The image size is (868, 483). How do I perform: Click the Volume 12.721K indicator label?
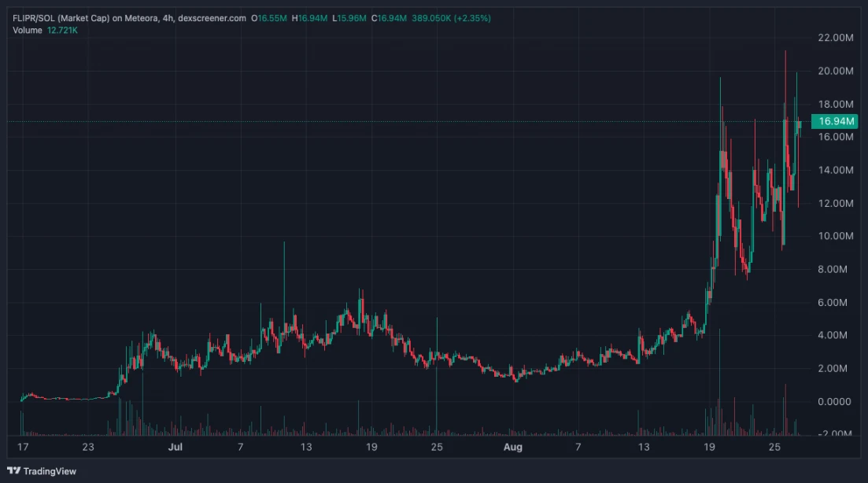44,30
